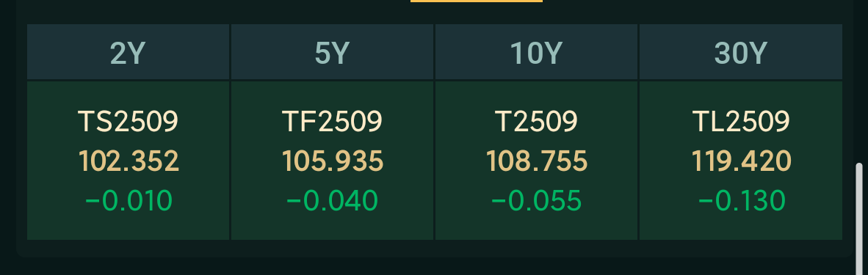This screenshot has height=275, width=868.
Task: Click the -0.040 change figure
Action: [x=332, y=200]
